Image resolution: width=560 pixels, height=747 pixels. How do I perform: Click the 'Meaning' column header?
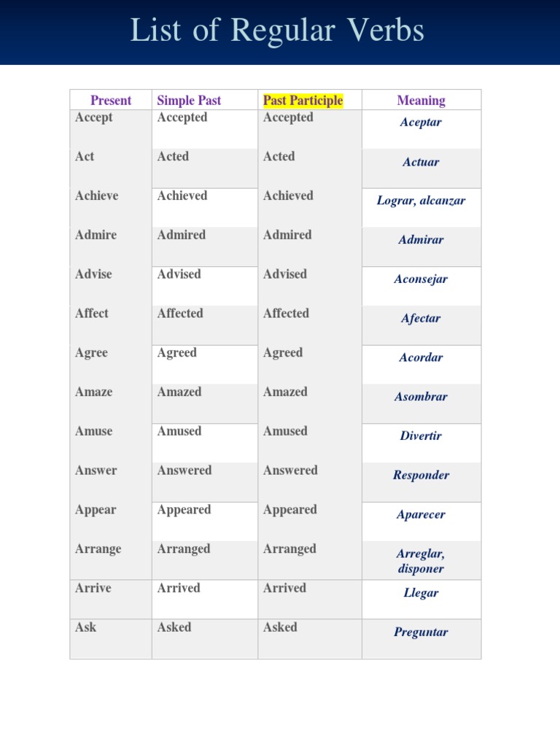pyautogui.click(x=421, y=101)
